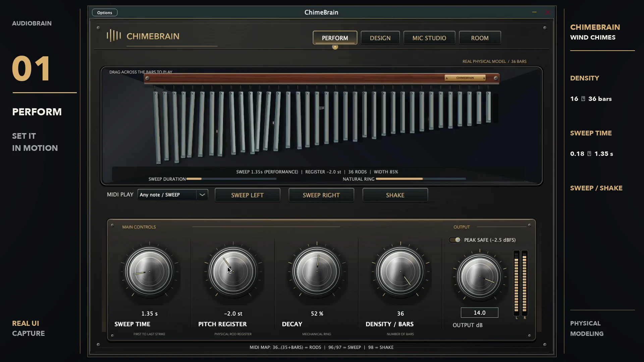Open the MIDI Play mode dropdown
644x362 pixels.
tap(172, 195)
